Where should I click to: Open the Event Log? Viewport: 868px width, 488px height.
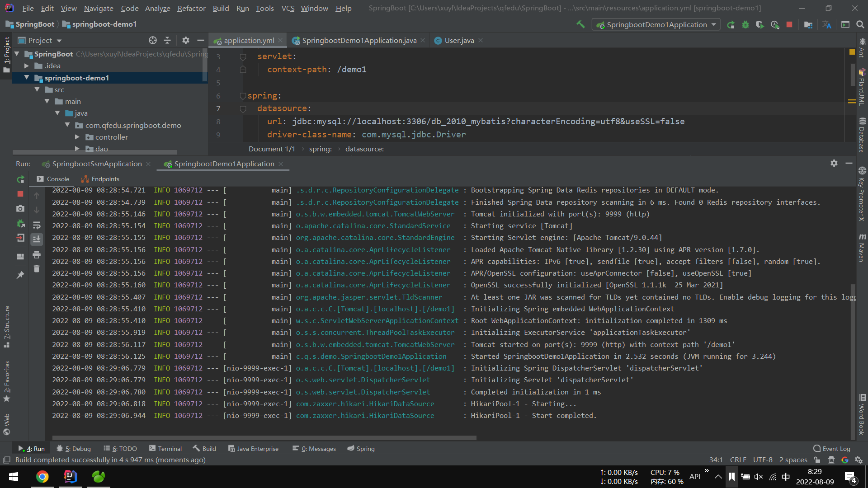(x=832, y=449)
